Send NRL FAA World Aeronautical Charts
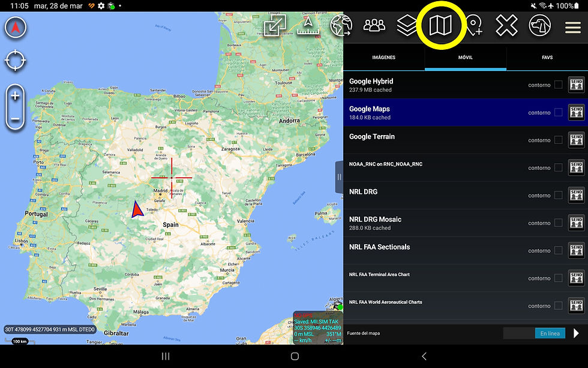The image size is (588, 368). pyautogui.click(x=577, y=306)
